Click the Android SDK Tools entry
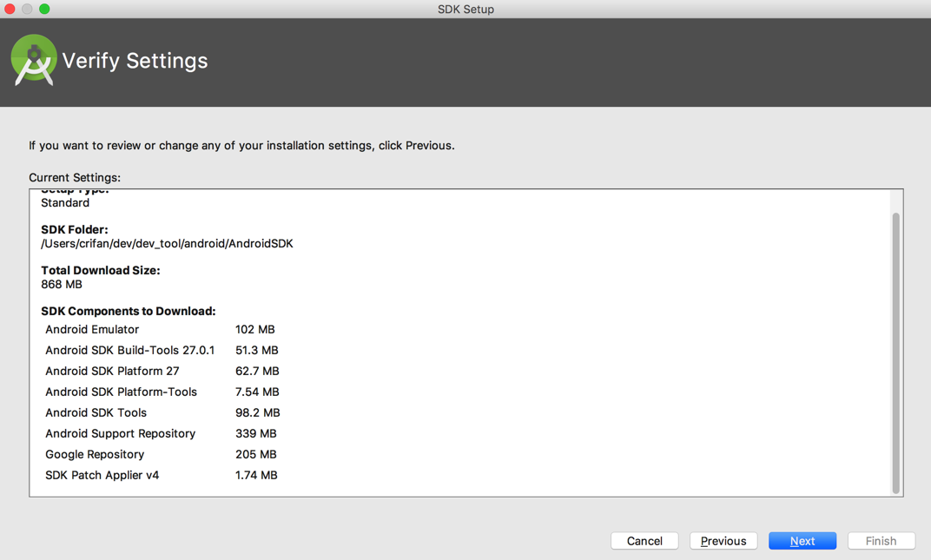 (x=96, y=413)
